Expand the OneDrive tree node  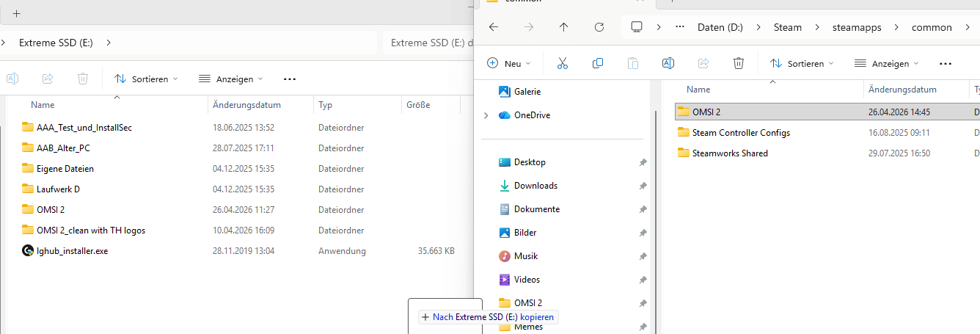pyautogui.click(x=486, y=115)
